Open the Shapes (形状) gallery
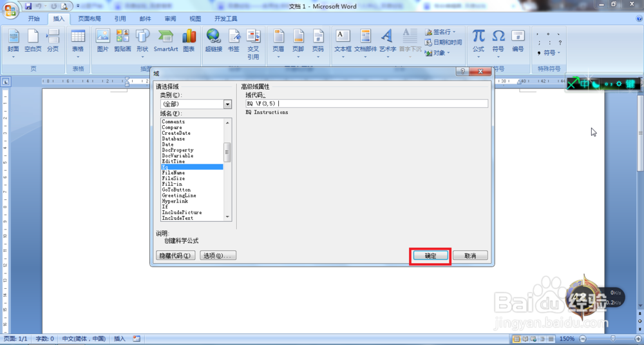This screenshot has height=345, width=644. pyautogui.click(x=142, y=44)
